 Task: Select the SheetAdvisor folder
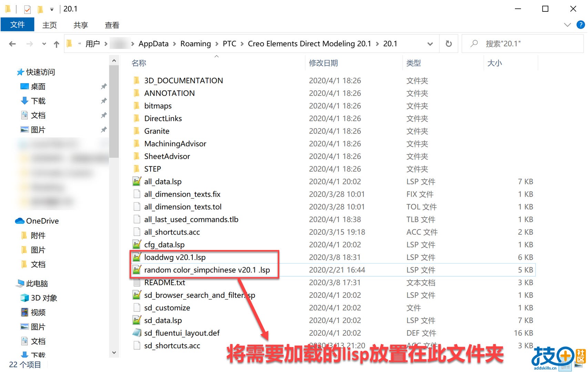point(167,156)
